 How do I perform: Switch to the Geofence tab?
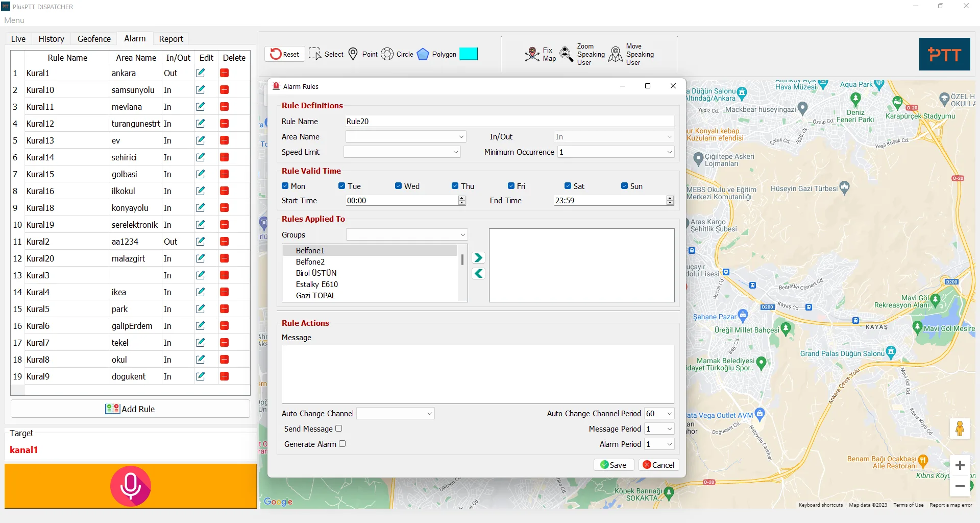94,39
